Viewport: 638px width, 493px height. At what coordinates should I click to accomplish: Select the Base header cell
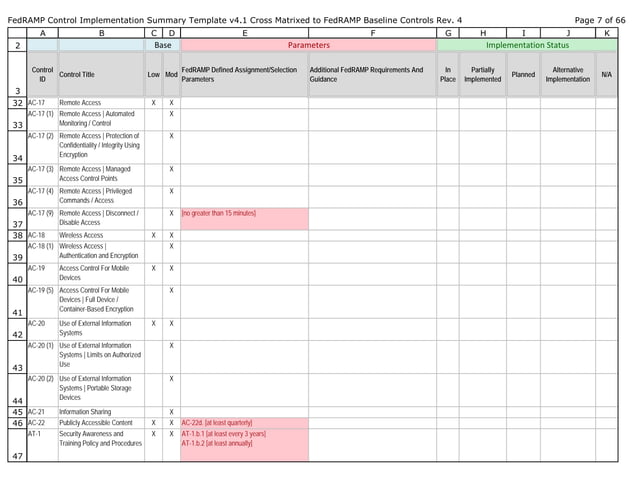coord(162,45)
